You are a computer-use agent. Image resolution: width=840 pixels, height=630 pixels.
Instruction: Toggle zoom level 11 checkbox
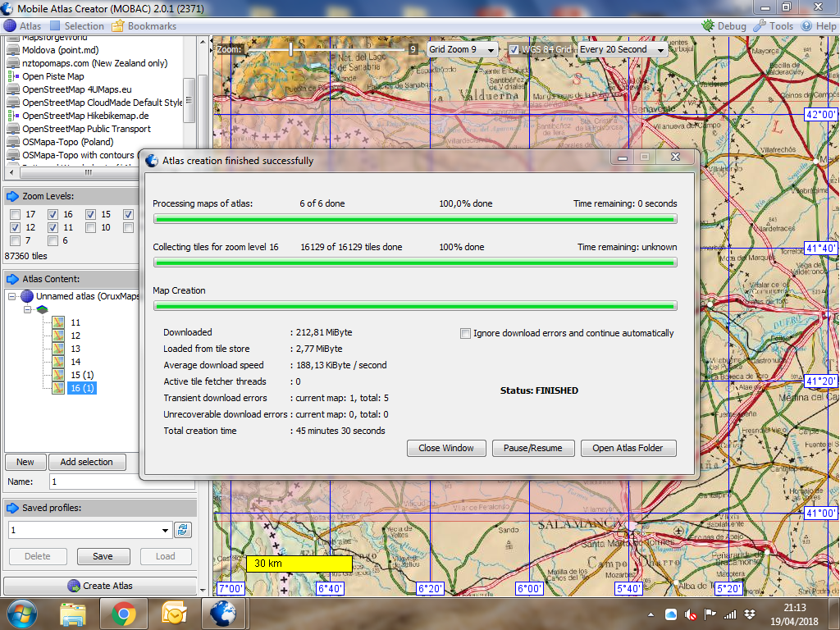tap(52, 228)
